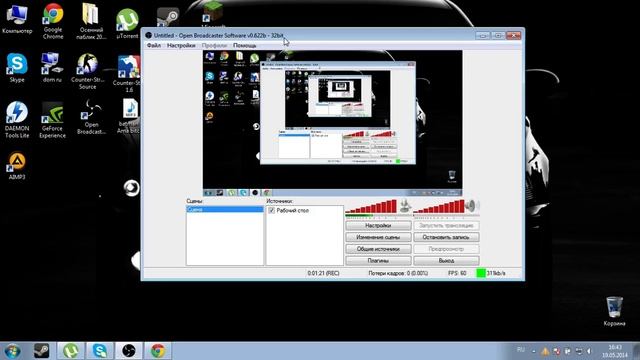Select the Сцена item in scenes list
This screenshot has width=640, height=360.
[x=224, y=209]
